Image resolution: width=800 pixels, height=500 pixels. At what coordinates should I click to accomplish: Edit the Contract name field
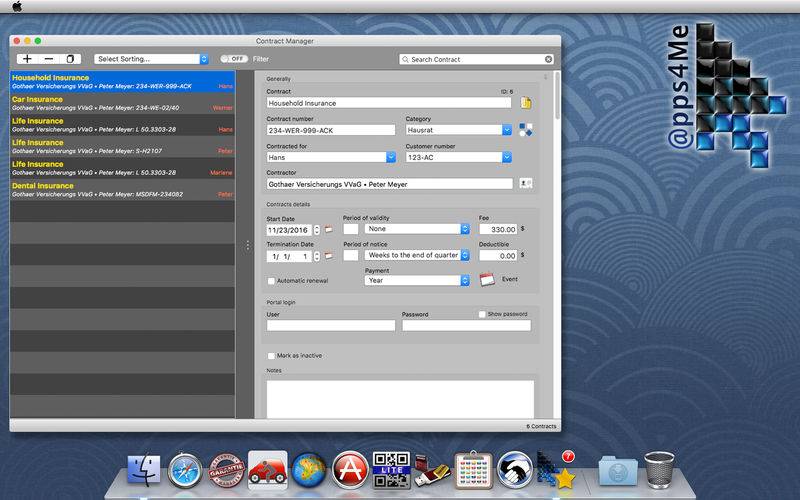point(389,103)
